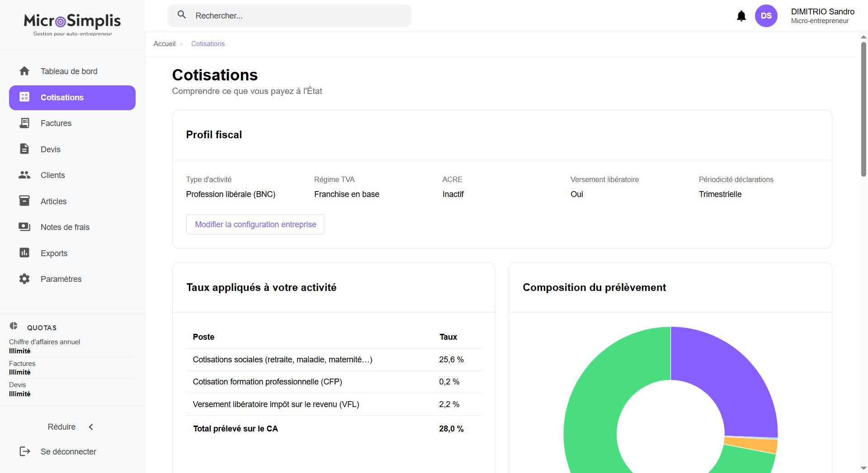Screen dimensions: 868x473
Task: Click the Cotisations calculator icon
Action: pyautogui.click(x=24, y=97)
